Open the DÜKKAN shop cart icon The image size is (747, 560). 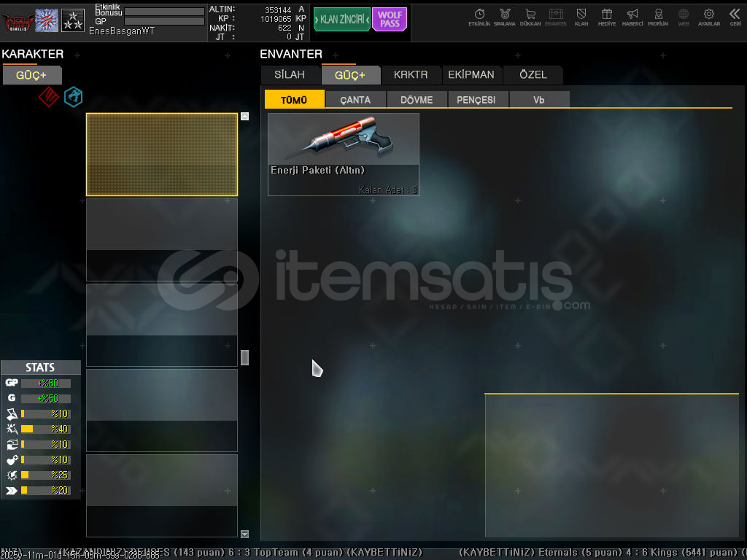pyautogui.click(x=530, y=17)
